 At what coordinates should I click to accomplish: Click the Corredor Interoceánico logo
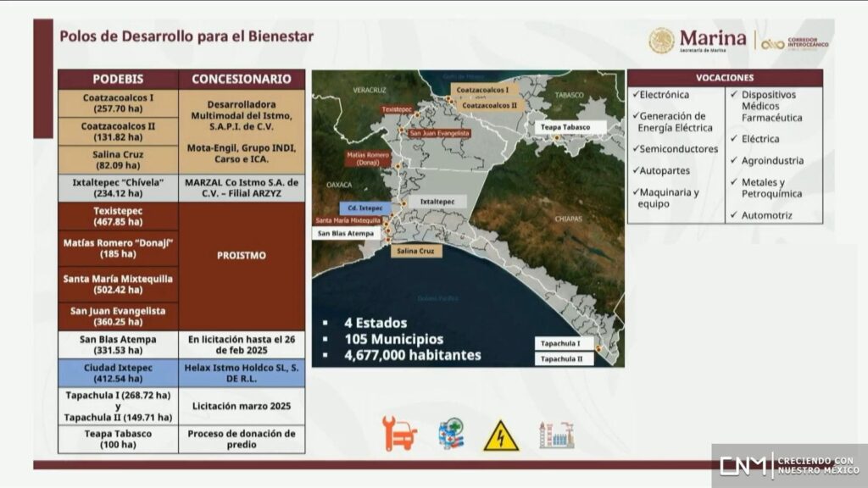[x=795, y=43]
